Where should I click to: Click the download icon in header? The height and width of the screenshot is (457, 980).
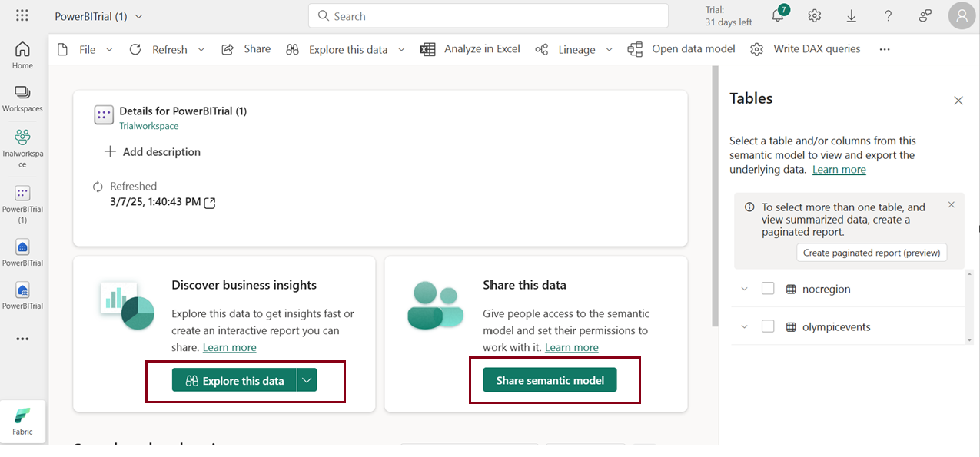pyautogui.click(x=852, y=16)
